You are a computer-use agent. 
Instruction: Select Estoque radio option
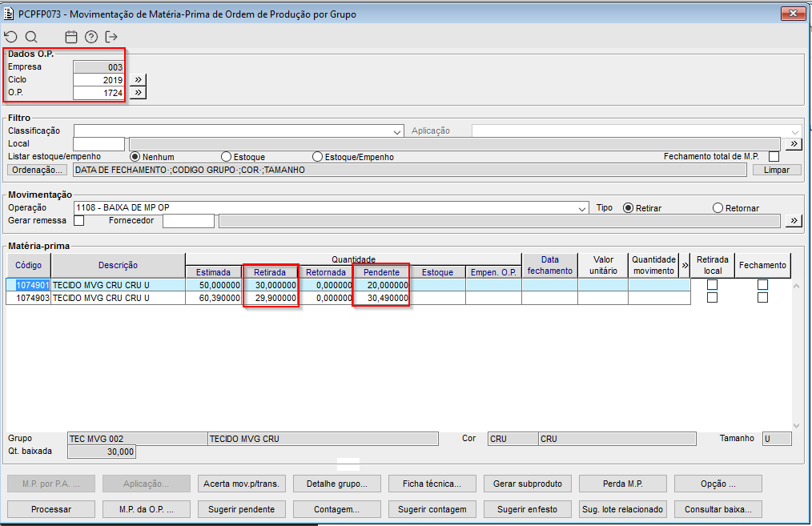[x=226, y=156]
